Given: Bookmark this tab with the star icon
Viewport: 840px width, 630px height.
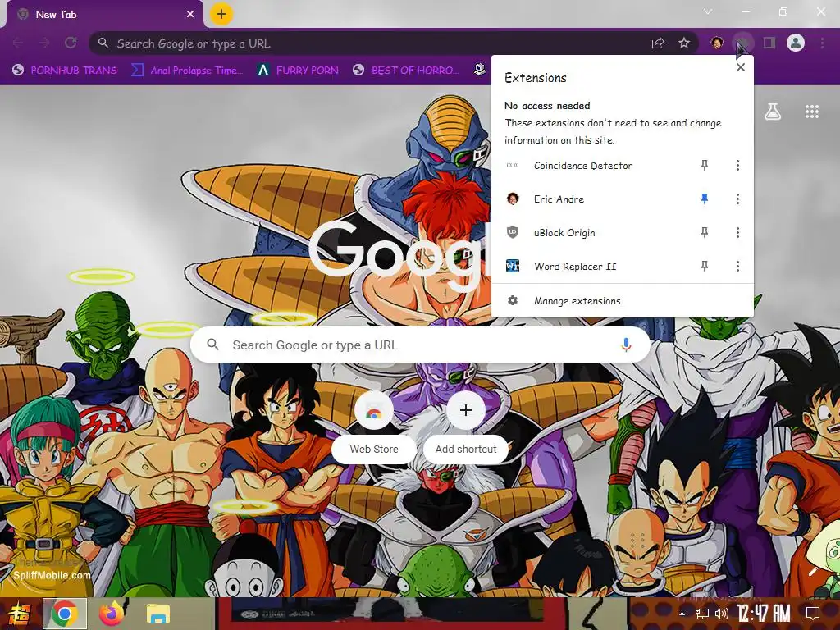Looking at the screenshot, I should pos(684,43).
